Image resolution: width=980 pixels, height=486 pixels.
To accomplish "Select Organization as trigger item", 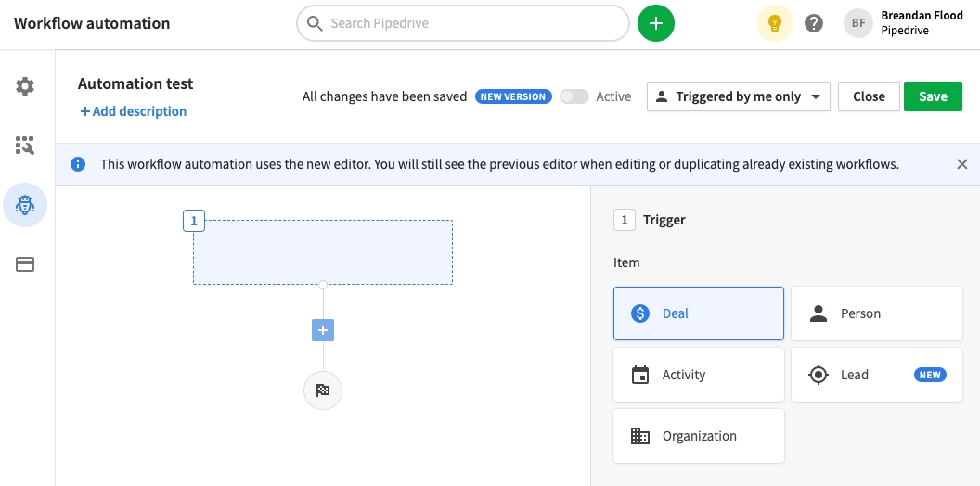I will click(x=698, y=436).
